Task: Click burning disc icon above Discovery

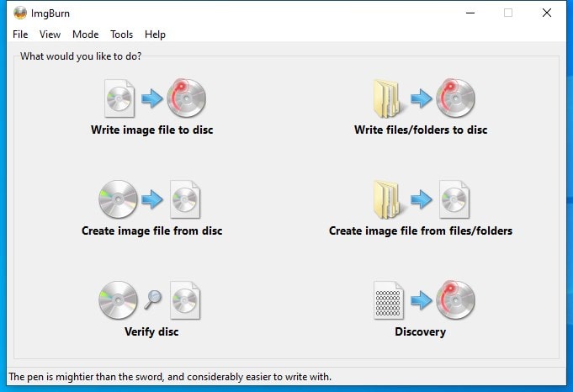Action: (455, 300)
